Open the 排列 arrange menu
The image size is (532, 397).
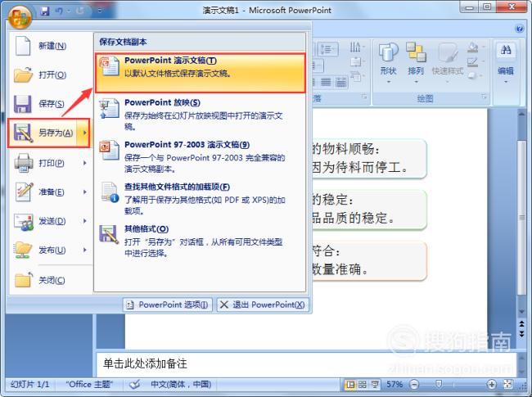(416, 63)
